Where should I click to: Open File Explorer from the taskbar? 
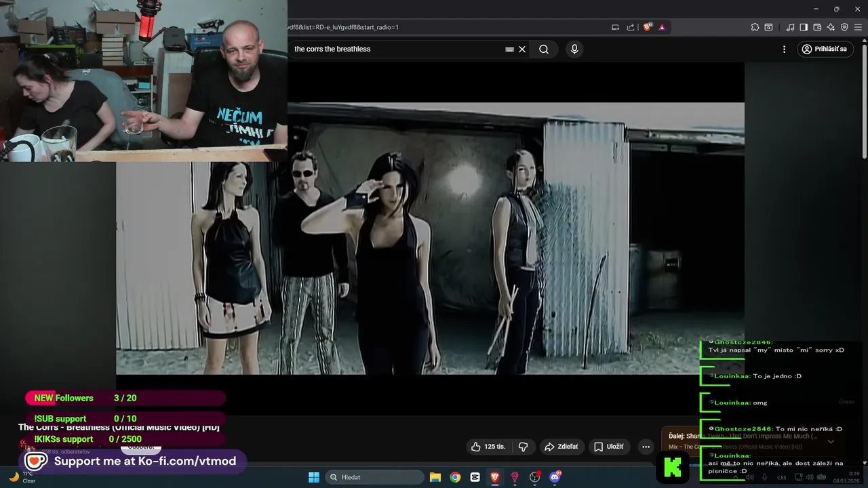tap(435, 477)
